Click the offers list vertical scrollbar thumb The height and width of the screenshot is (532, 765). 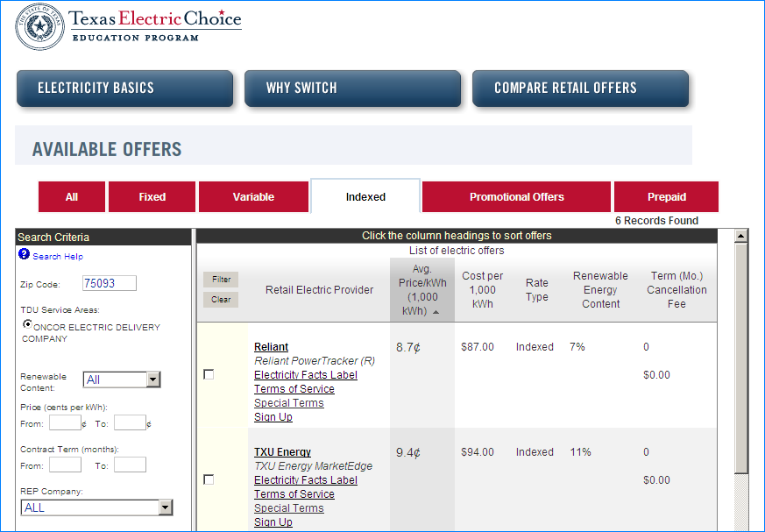[741, 358]
